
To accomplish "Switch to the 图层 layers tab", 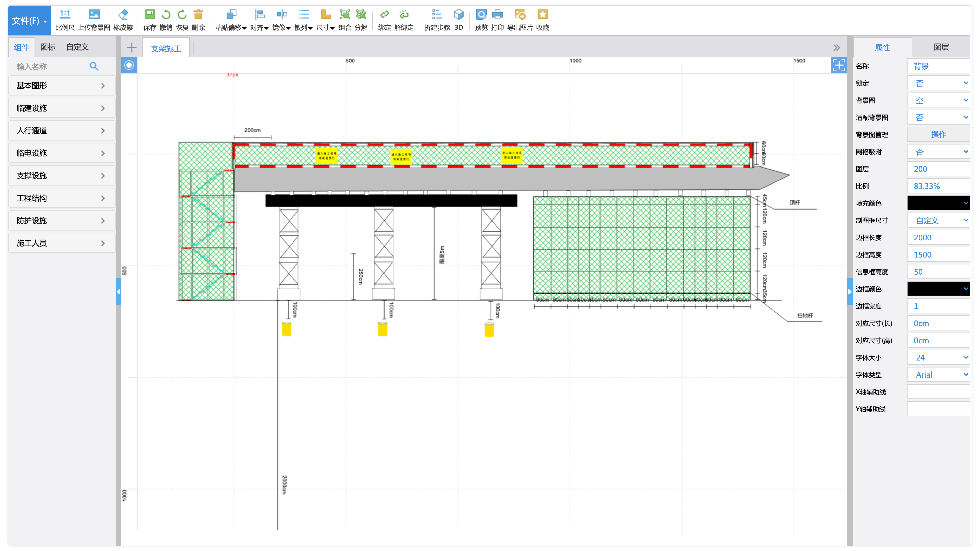I will 941,47.
